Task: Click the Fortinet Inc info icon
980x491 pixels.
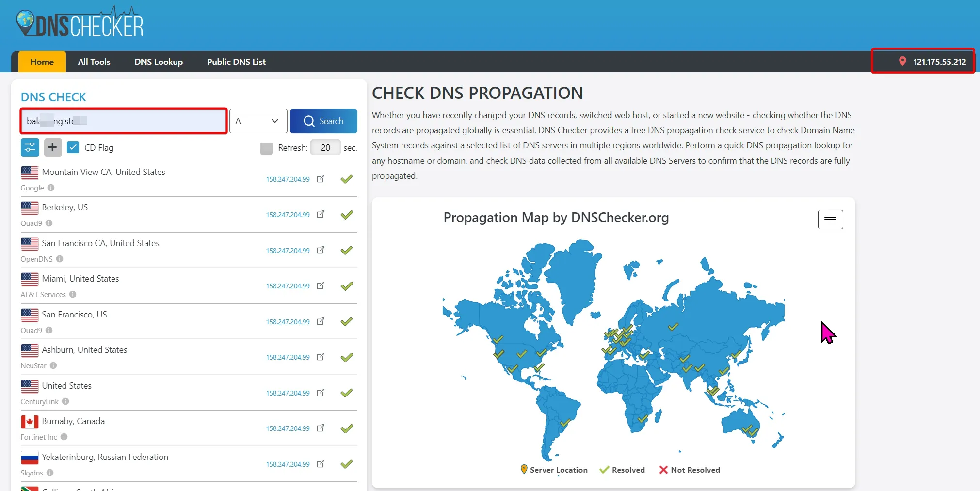Action: click(64, 437)
